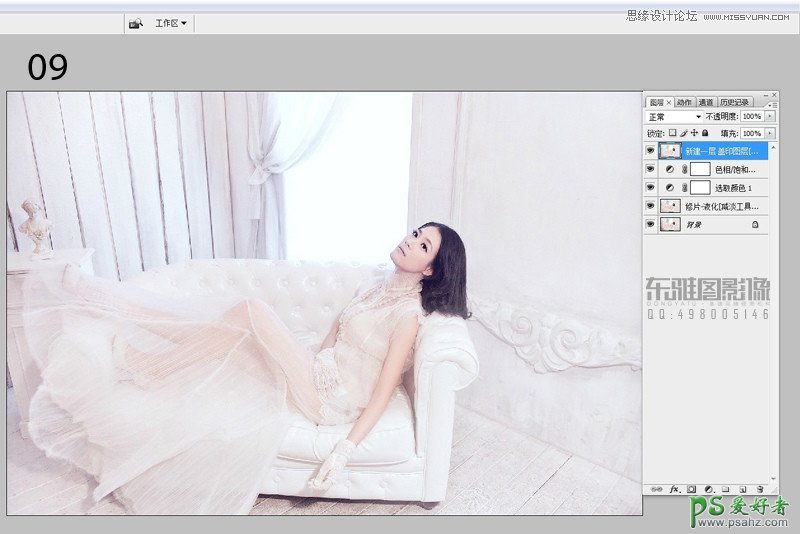Toggle visibility of 选取颜色 1 layer
Image resolution: width=800 pixels, height=534 pixels.
coord(650,188)
